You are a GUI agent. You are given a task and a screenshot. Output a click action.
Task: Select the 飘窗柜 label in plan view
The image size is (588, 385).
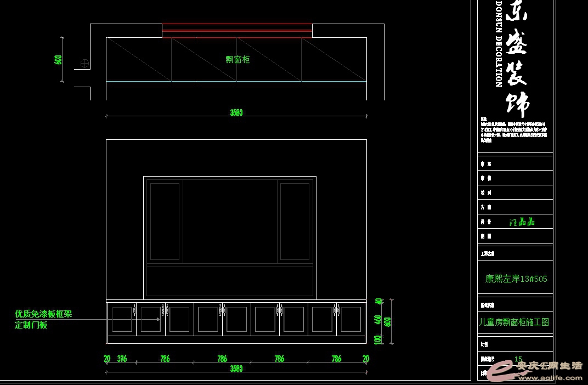coord(238,60)
